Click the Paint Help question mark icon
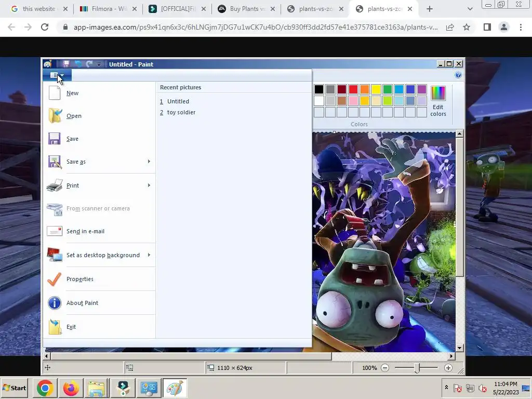532x399 pixels. point(458,75)
